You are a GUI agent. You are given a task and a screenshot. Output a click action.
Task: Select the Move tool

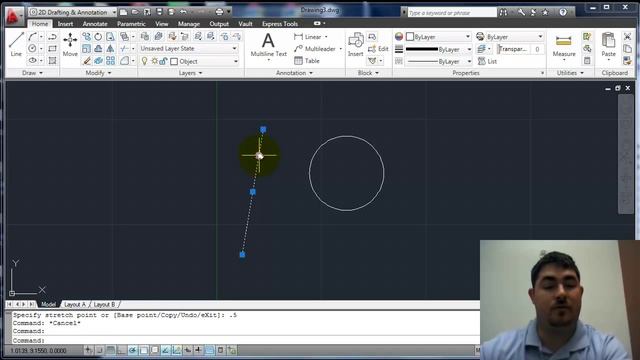pyautogui.click(x=70, y=44)
